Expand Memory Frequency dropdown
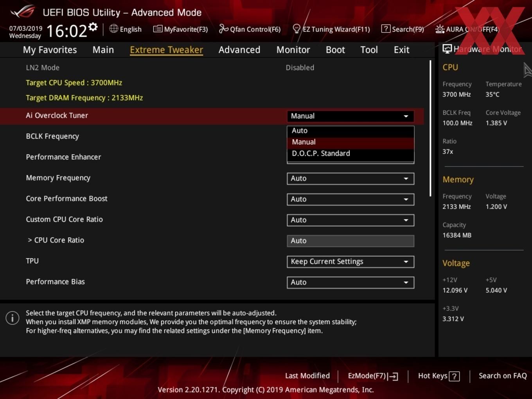532x399 pixels. coord(350,178)
